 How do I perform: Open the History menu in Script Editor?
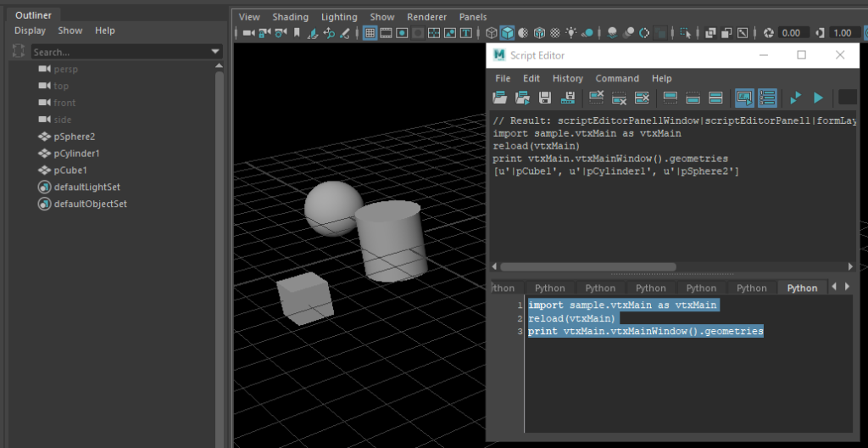(x=567, y=78)
